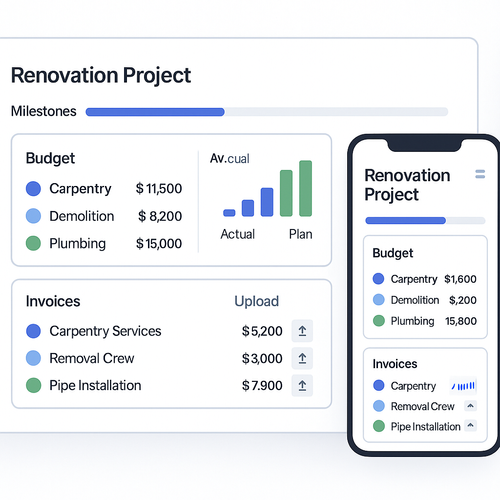The width and height of the screenshot is (500, 500).
Task: Click the desktop Pipe Installation color dot
Action: 33,385
